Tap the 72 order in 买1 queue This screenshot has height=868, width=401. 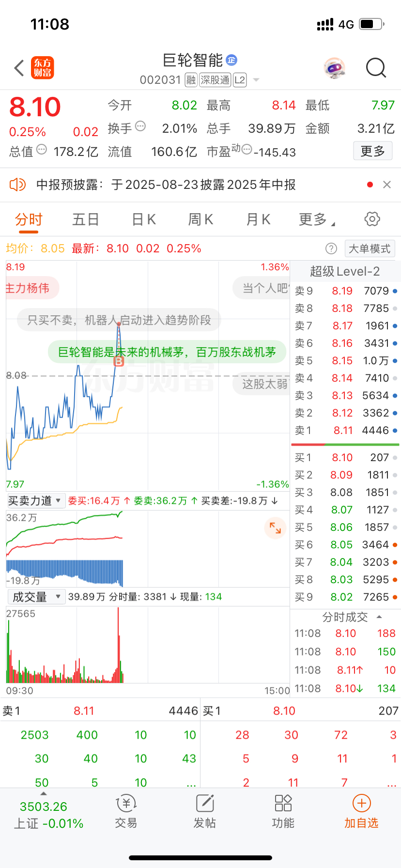341,735
